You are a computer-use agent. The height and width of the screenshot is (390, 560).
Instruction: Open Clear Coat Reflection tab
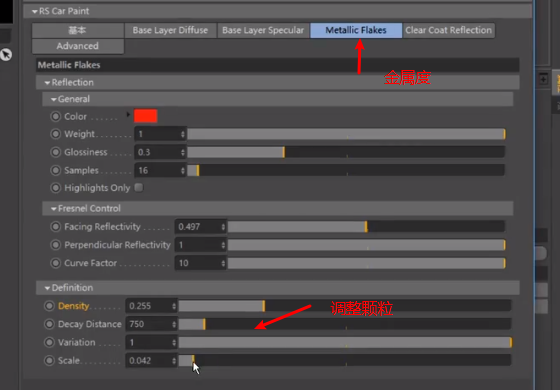coord(449,30)
